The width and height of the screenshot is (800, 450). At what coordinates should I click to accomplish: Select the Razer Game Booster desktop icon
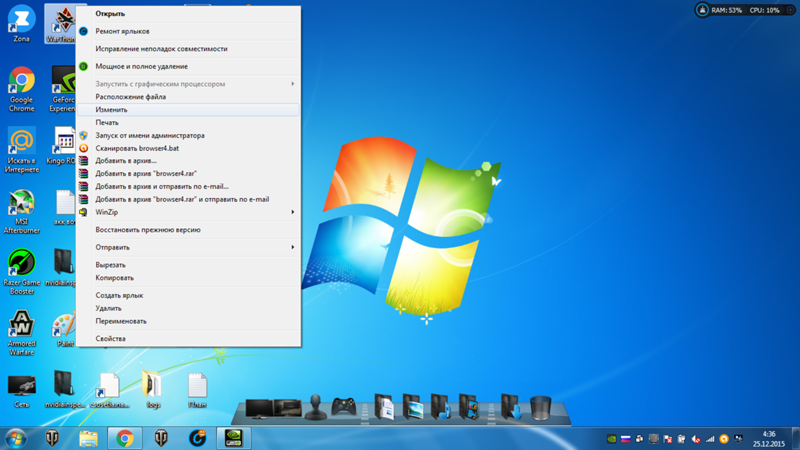[21, 272]
